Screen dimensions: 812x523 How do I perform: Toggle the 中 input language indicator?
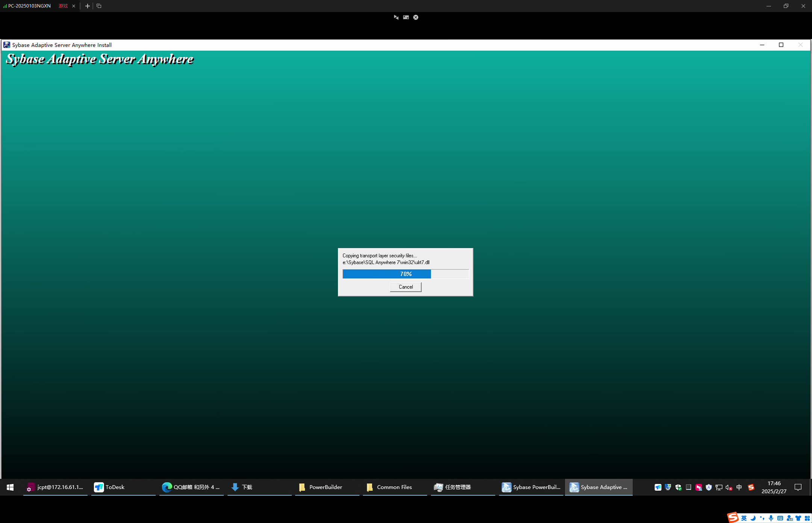739,487
